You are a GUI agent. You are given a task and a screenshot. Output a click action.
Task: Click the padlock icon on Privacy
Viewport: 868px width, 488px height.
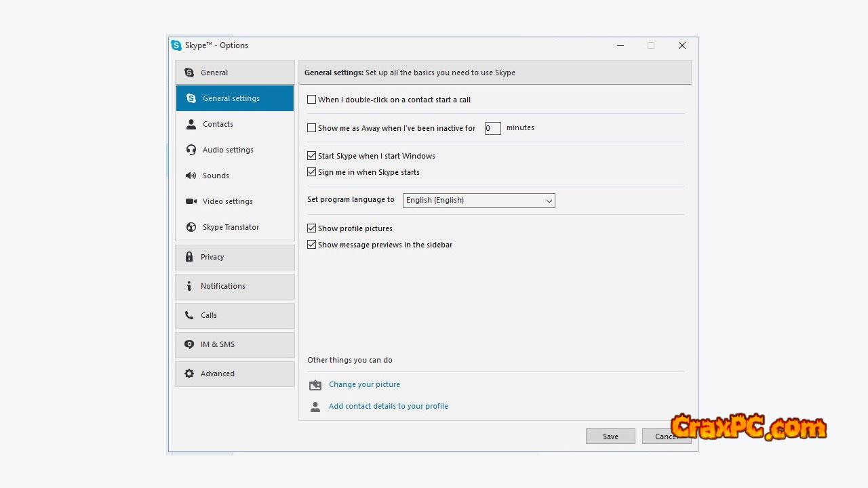pos(189,257)
